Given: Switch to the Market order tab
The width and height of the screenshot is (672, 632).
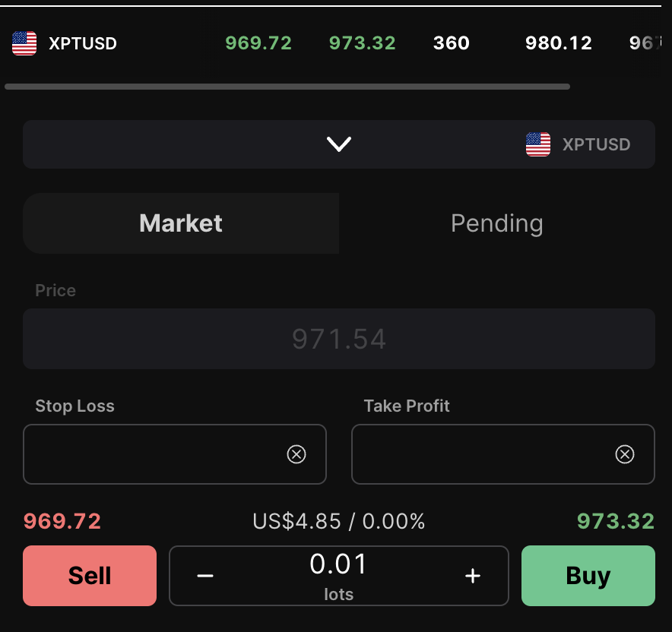Looking at the screenshot, I should (x=181, y=223).
